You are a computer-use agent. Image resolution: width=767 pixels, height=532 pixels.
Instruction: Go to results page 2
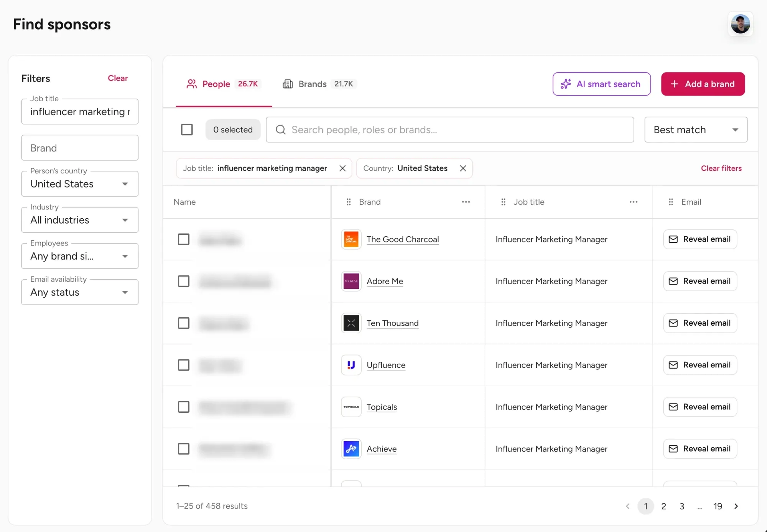click(x=664, y=506)
